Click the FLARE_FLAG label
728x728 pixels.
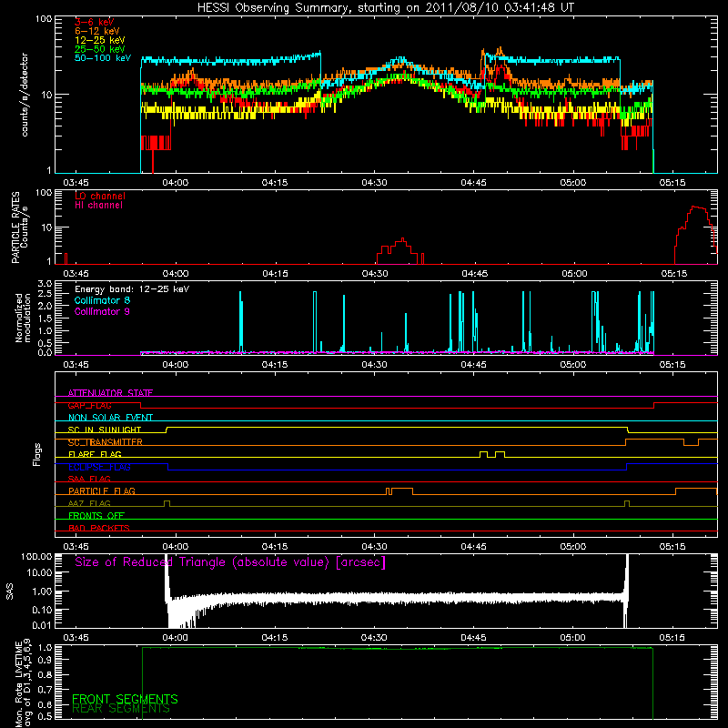point(95,454)
